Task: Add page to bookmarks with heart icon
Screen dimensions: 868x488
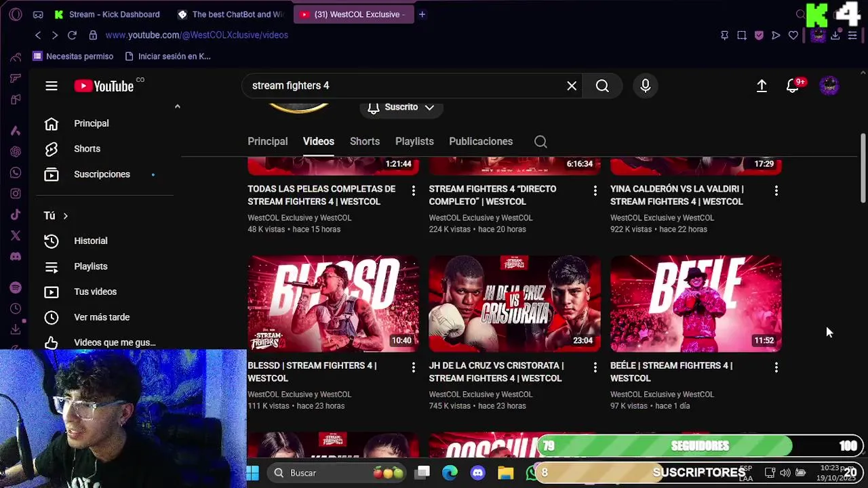Action: (x=793, y=35)
